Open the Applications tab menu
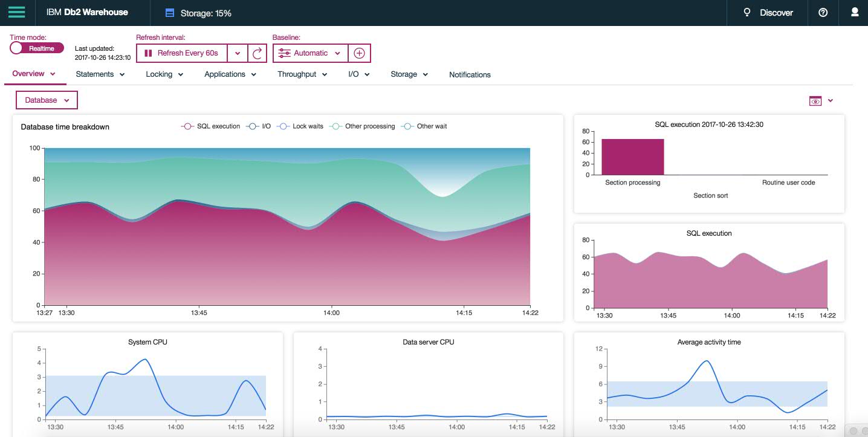Image resolution: width=868 pixels, height=437 pixels. [230, 74]
